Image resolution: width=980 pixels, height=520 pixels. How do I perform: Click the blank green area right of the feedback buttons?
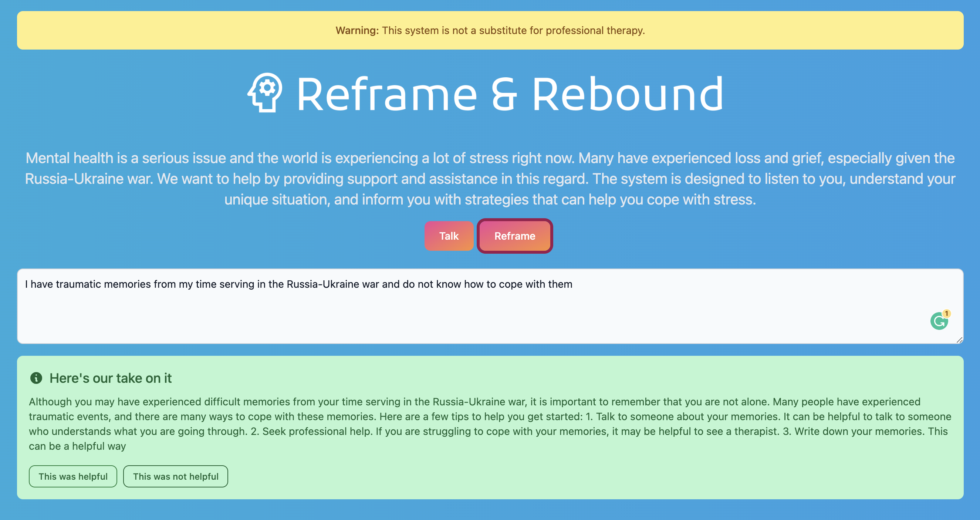click(x=571, y=476)
